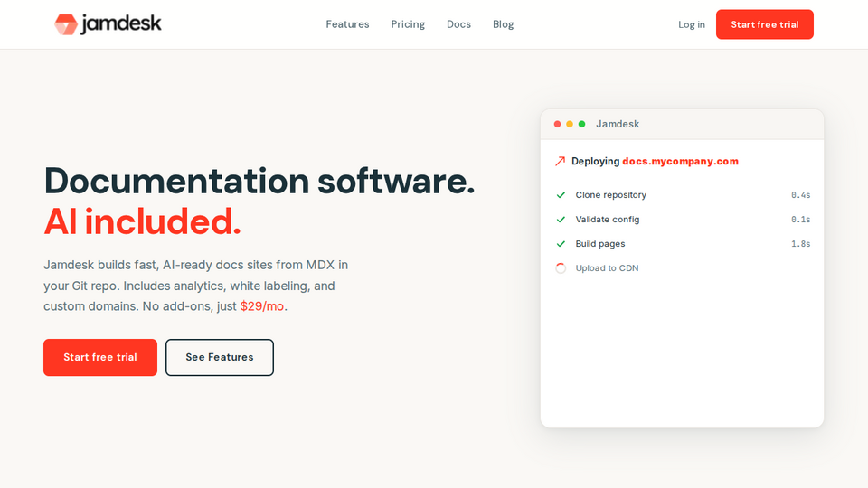Click the deploy arrow icon beside Deploying
Viewport: 868px width, 488px height.
pos(561,161)
